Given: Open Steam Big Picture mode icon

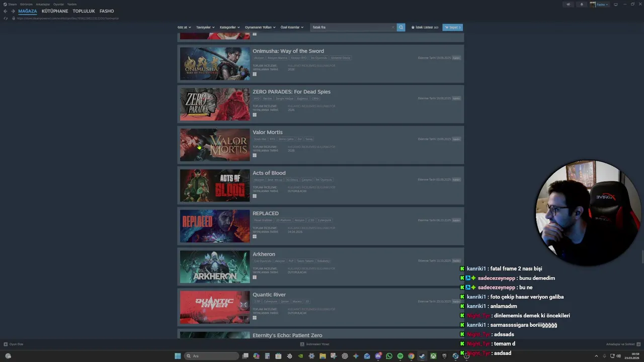Looking at the screenshot, I should click(x=616, y=4).
